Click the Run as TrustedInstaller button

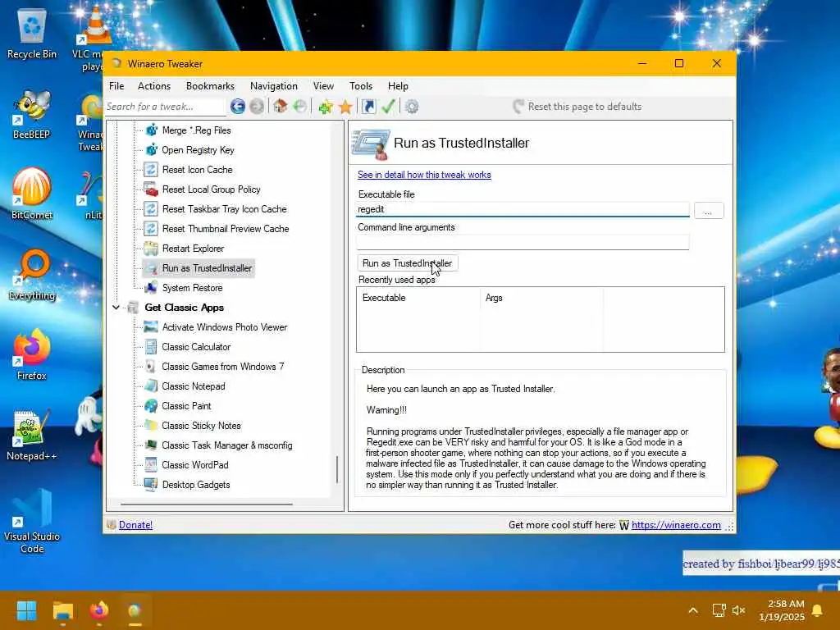point(407,263)
